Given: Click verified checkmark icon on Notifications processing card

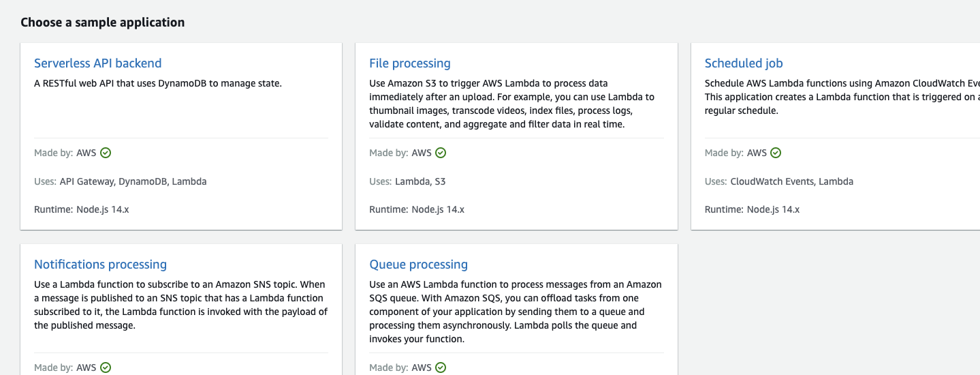Looking at the screenshot, I should pyautogui.click(x=106, y=367).
